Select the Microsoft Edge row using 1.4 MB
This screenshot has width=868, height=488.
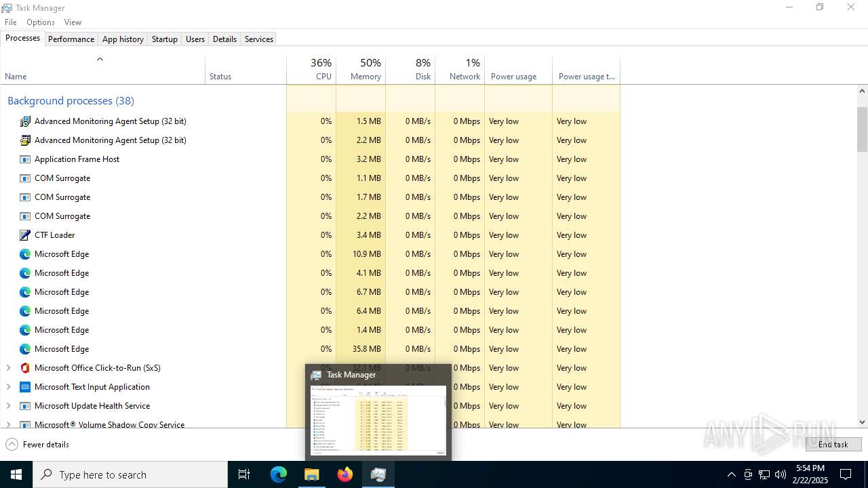coord(310,330)
